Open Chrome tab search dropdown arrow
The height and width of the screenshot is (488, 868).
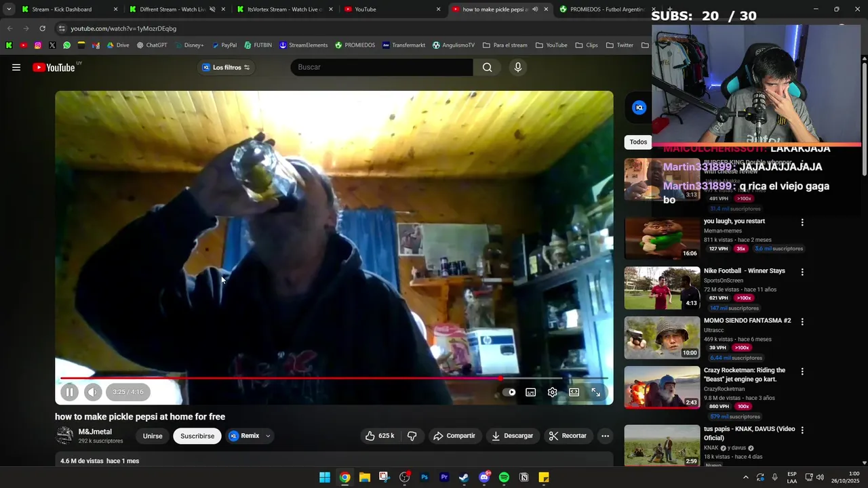(x=9, y=9)
